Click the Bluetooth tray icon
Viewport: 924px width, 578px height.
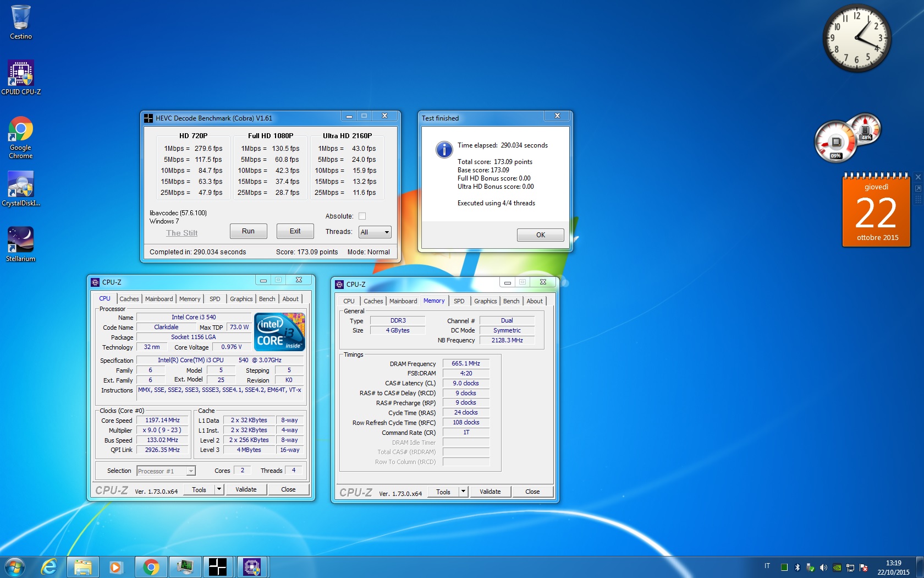(x=797, y=567)
